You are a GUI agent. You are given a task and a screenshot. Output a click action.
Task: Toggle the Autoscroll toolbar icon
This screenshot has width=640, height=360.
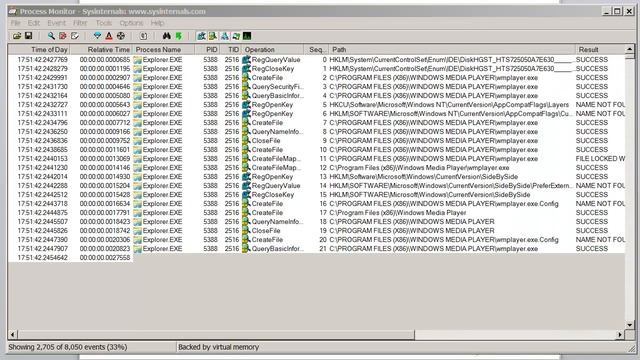(x=62, y=36)
